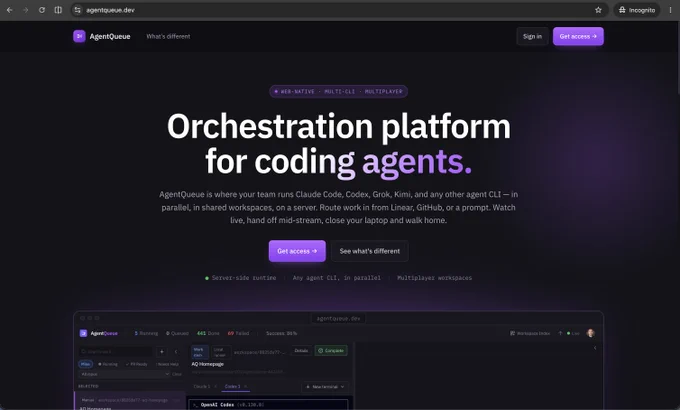Toggle the Needs Help filter chip
This screenshot has width=680, height=410.
click(x=167, y=364)
